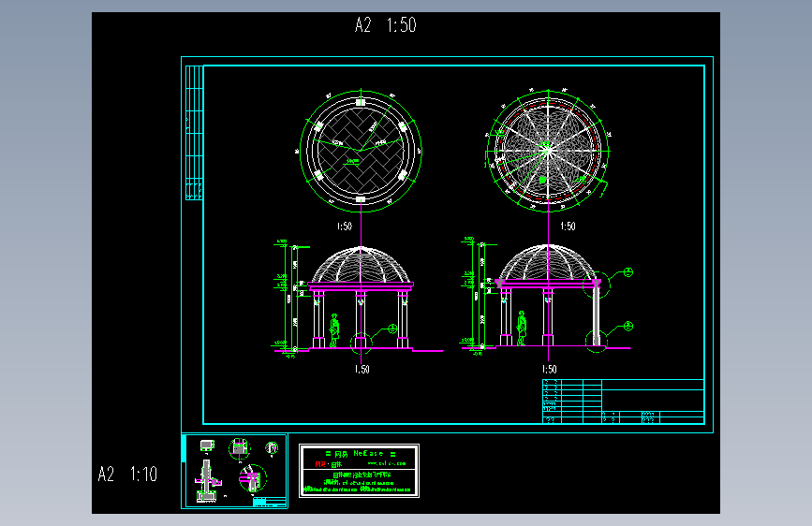Click the dashed column-base circle in right section
812x526 pixels.
click(597, 341)
